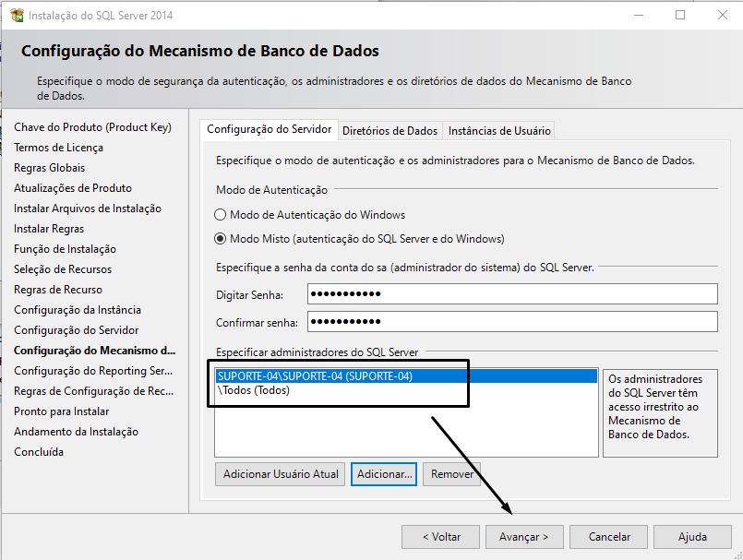
Task: Click Configuração do Reporting Ser... step
Action: click(93, 371)
